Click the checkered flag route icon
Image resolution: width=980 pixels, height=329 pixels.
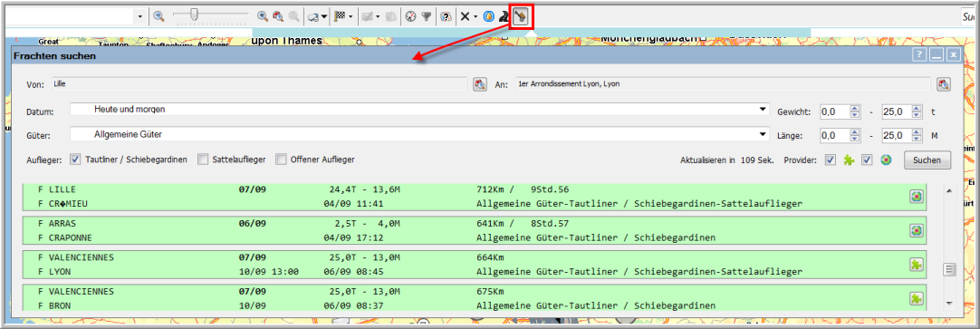click(340, 17)
